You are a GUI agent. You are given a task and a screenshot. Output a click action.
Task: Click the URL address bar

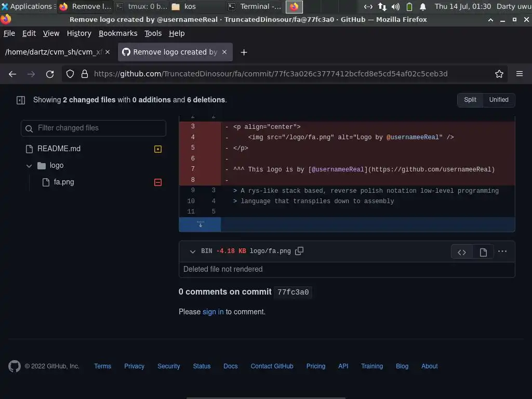(270, 74)
